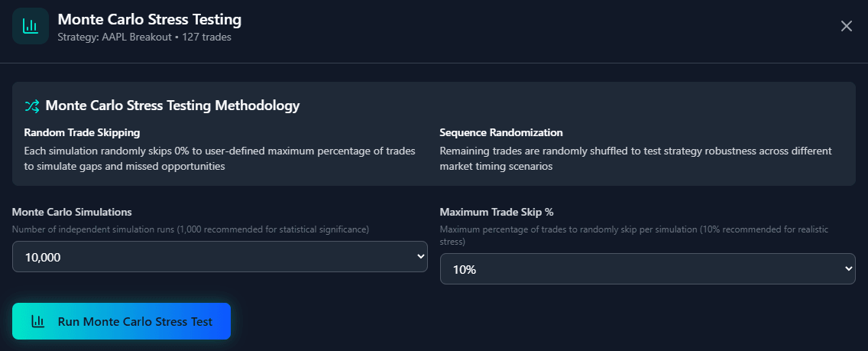Click the Monte Carlo Stress Testing title
Image resolution: width=868 pixels, height=351 pixels.
click(x=149, y=19)
